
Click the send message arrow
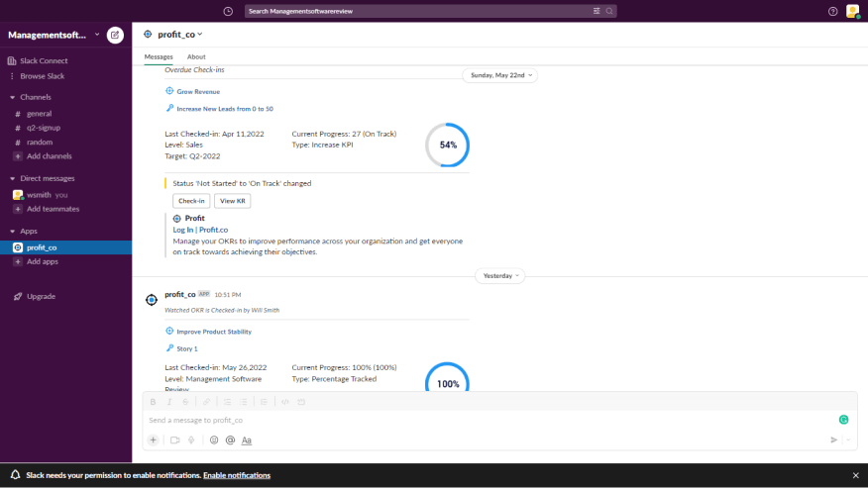pyautogui.click(x=833, y=439)
